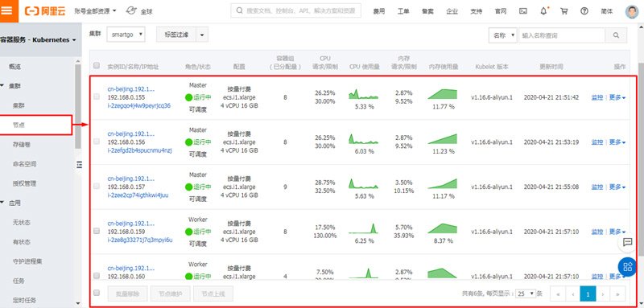Screen dimensions: 644x308
Task: Click the user avatar picture
Action: pyautogui.click(x=632, y=11)
